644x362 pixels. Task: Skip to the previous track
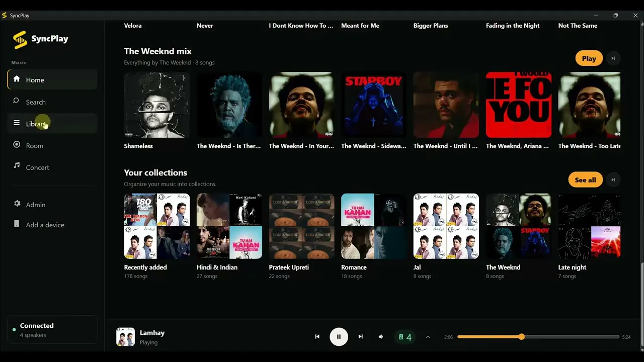[317, 337]
